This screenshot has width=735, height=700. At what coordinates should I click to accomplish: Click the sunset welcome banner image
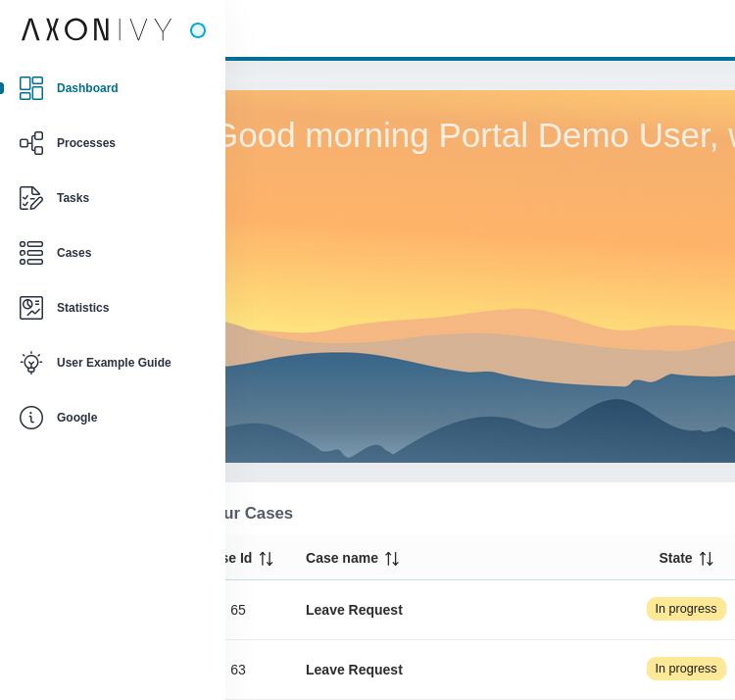(x=480, y=294)
